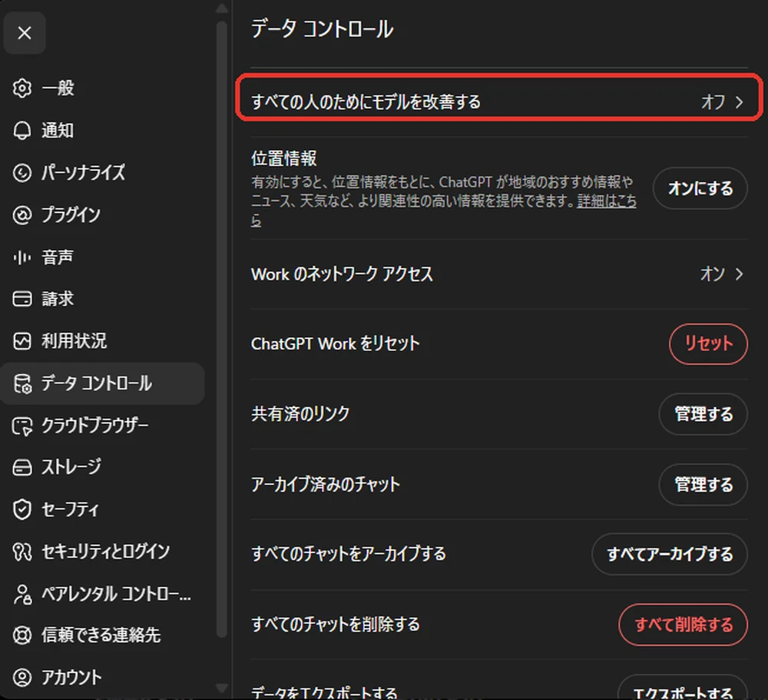Screen dimensions: 768x700
Task: Go to セーフティ tab label
Action: (x=71, y=509)
